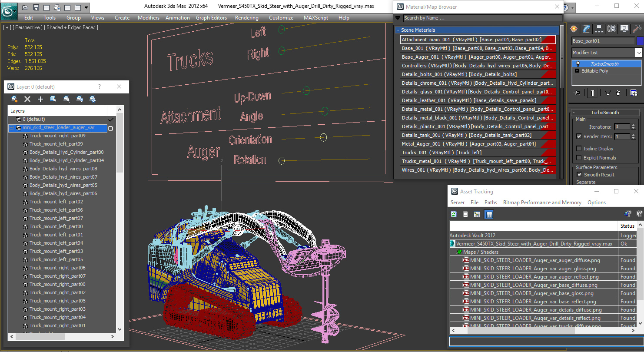
Task: Open the Hierarchy command panel tab
Action: [x=599, y=29]
